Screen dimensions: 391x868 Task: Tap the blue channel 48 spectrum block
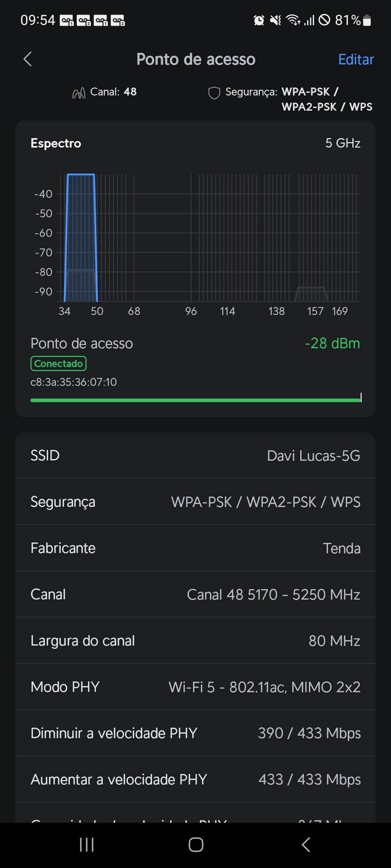[81, 235]
